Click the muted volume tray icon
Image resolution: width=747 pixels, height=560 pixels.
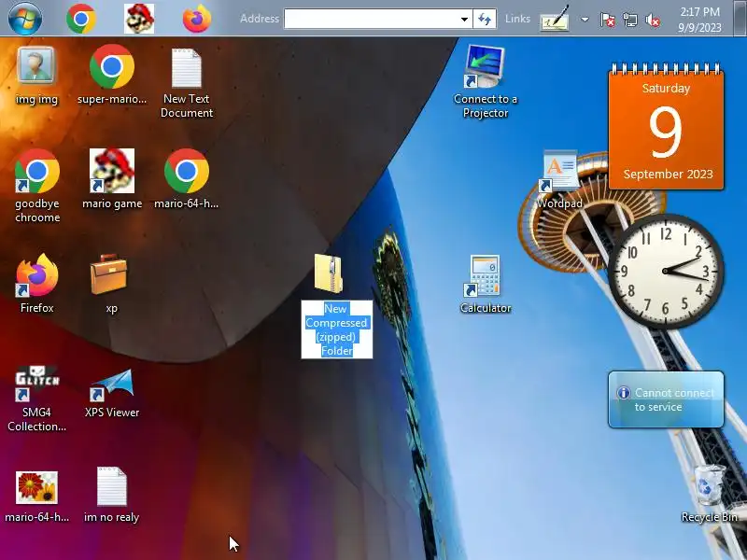pos(652,20)
